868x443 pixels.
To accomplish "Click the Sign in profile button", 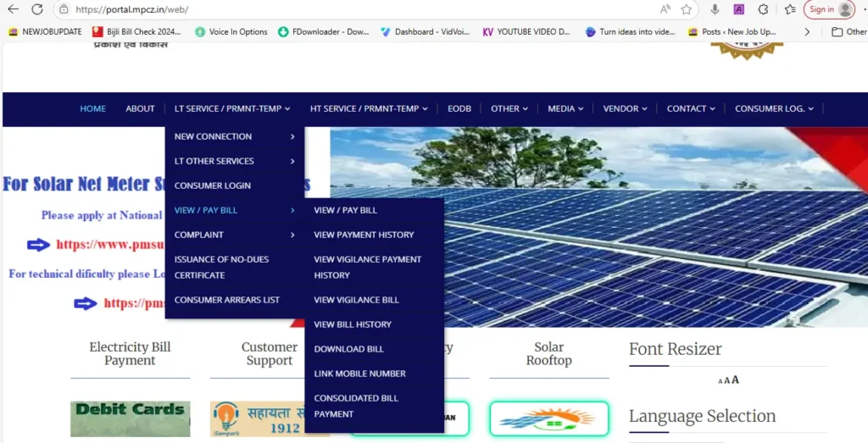I will 829,9.
